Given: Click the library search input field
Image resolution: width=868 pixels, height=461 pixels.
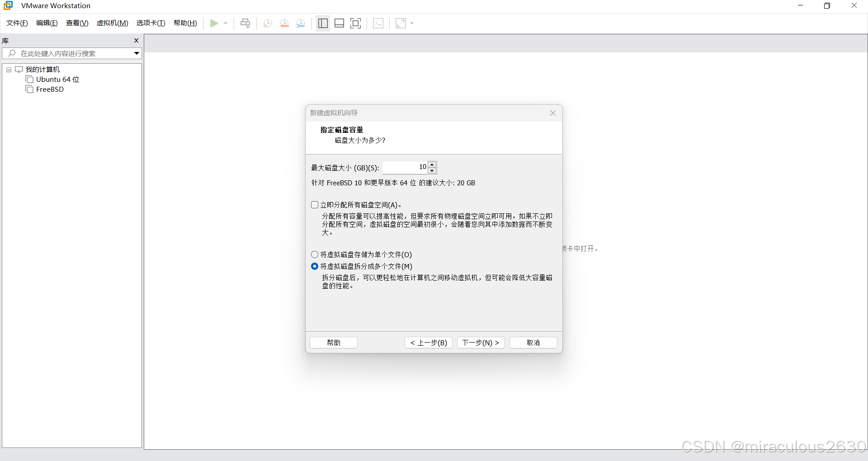Looking at the screenshot, I should (68, 53).
